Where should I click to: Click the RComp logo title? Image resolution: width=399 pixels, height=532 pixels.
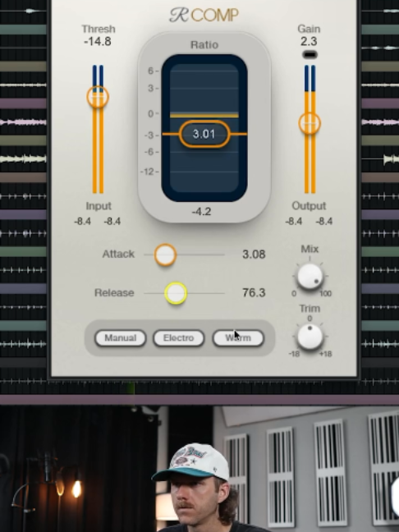(x=204, y=15)
